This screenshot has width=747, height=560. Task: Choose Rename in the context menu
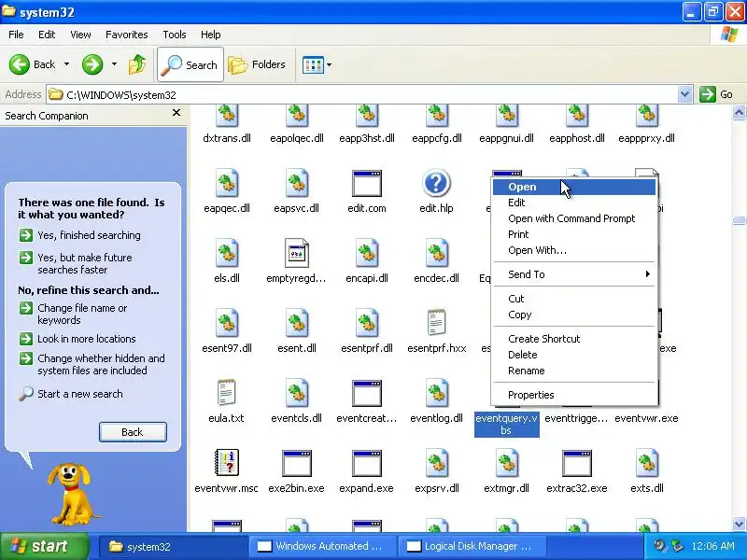tap(574, 371)
